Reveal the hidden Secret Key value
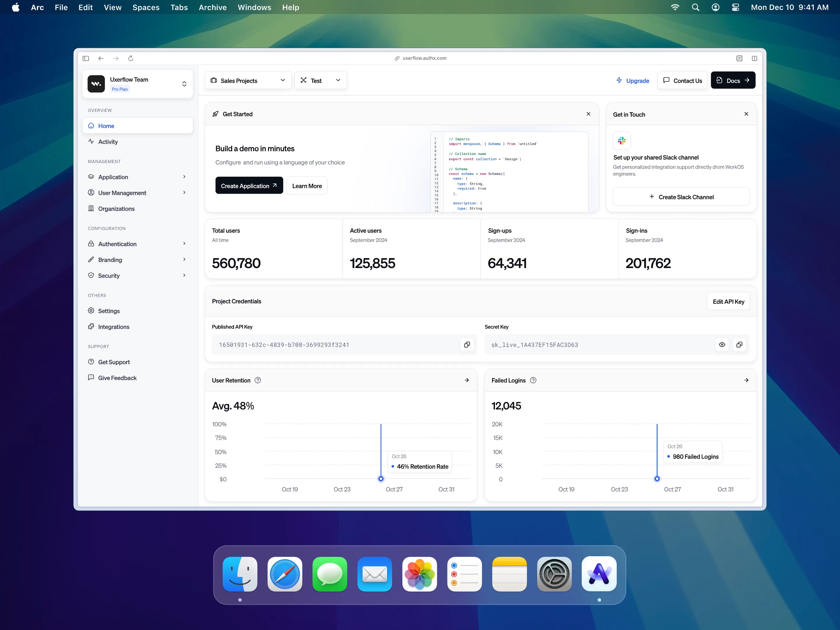840x630 pixels. [x=722, y=344]
